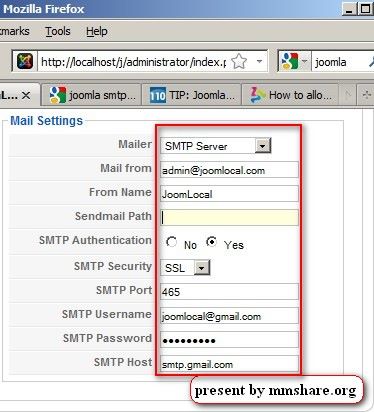Click the search box containing joomla

click(x=343, y=62)
